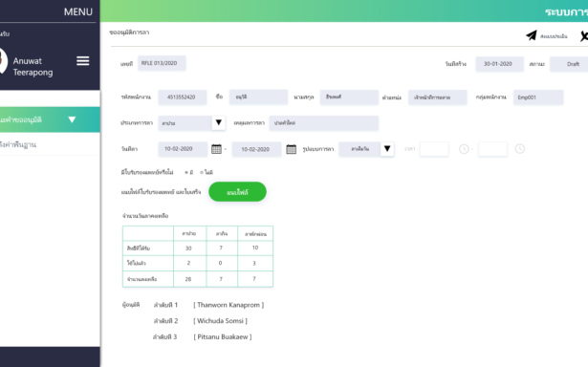The height and width of the screenshot is (367, 588).
Task: Click the MENU header label
Action: tap(78, 12)
